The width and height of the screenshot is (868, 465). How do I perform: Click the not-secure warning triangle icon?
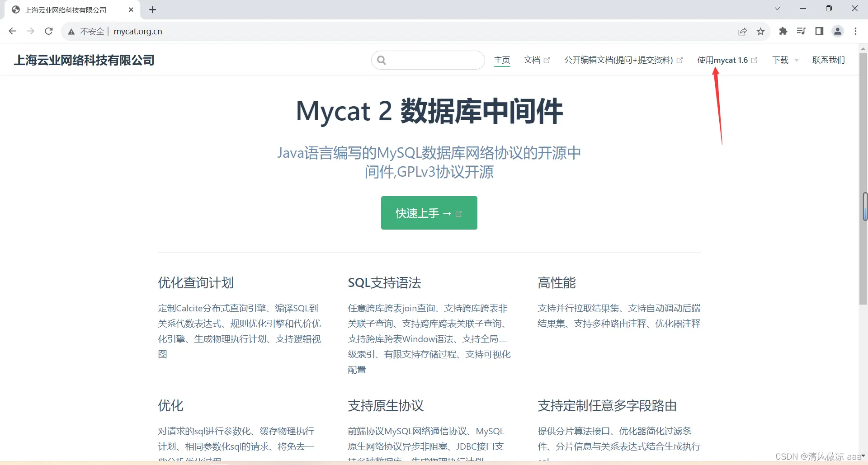(x=71, y=32)
